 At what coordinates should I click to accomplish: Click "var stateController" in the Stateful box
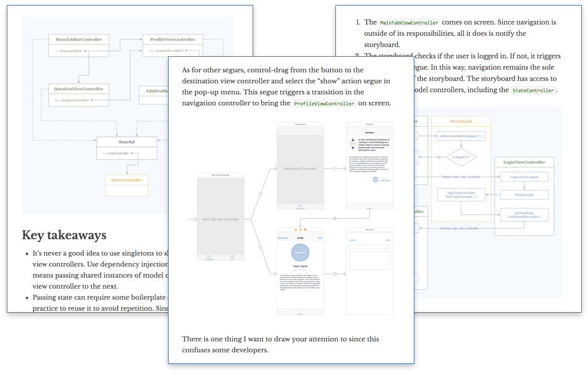(x=116, y=153)
